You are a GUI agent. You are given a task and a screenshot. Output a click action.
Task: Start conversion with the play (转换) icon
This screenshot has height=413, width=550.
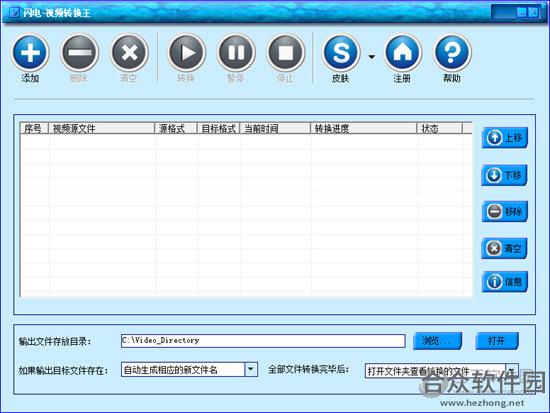point(186,53)
